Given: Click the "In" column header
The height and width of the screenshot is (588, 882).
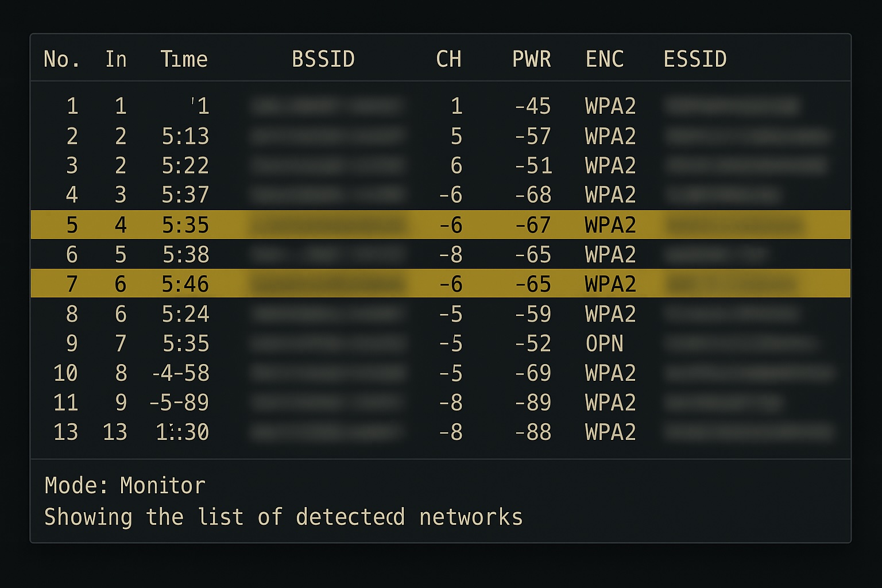Looking at the screenshot, I should tap(115, 59).
